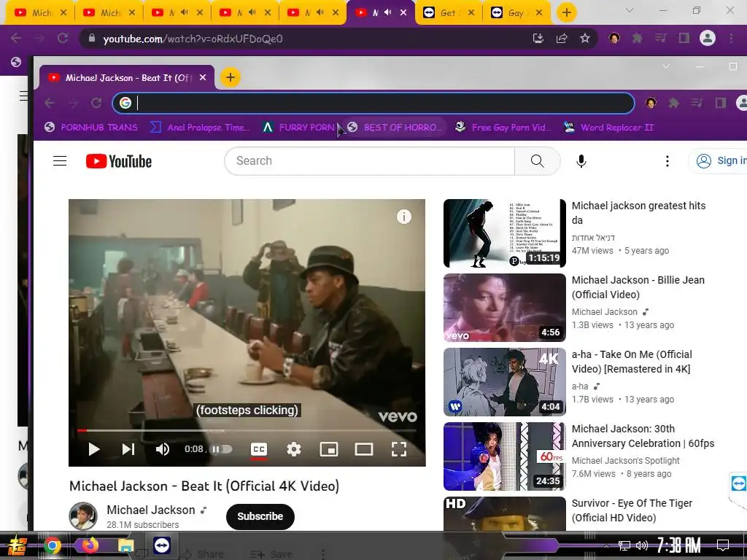Open new tab in back window

click(x=566, y=12)
